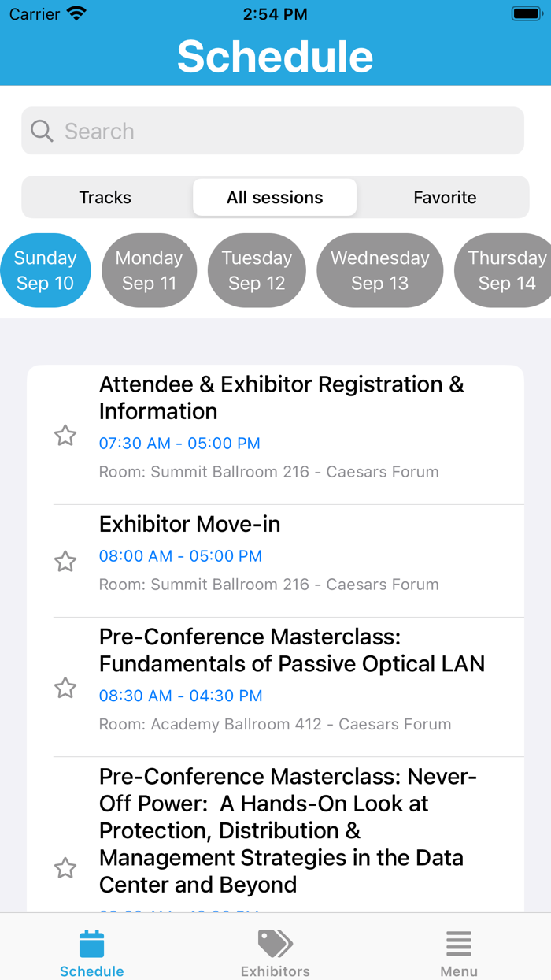Star the Exhibitor Move-in session
Image resolution: width=551 pixels, height=980 pixels.
[65, 561]
